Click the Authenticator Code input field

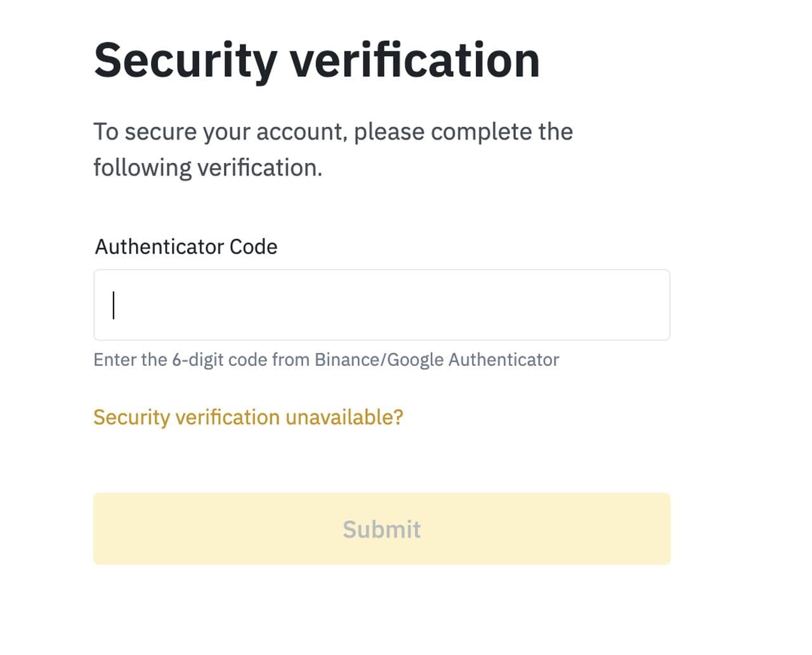(x=381, y=305)
